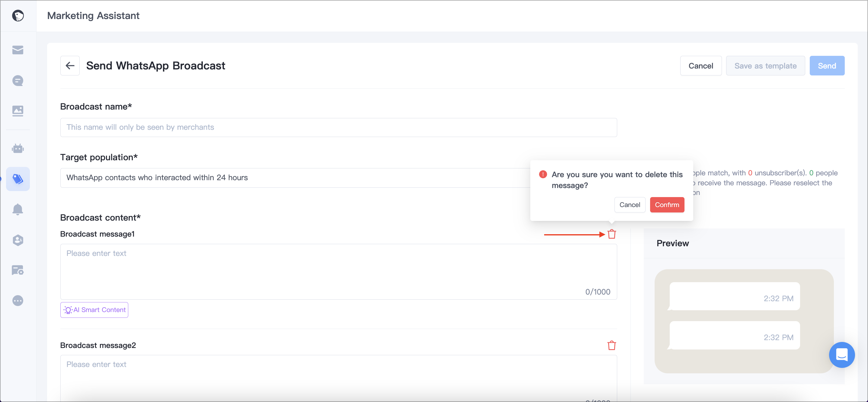Cancel the delete message popup

pyautogui.click(x=630, y=205)
